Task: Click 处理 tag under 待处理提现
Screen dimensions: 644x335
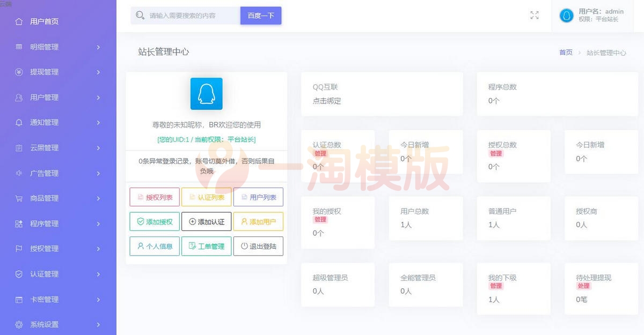Action: click(x=583, y=286)
